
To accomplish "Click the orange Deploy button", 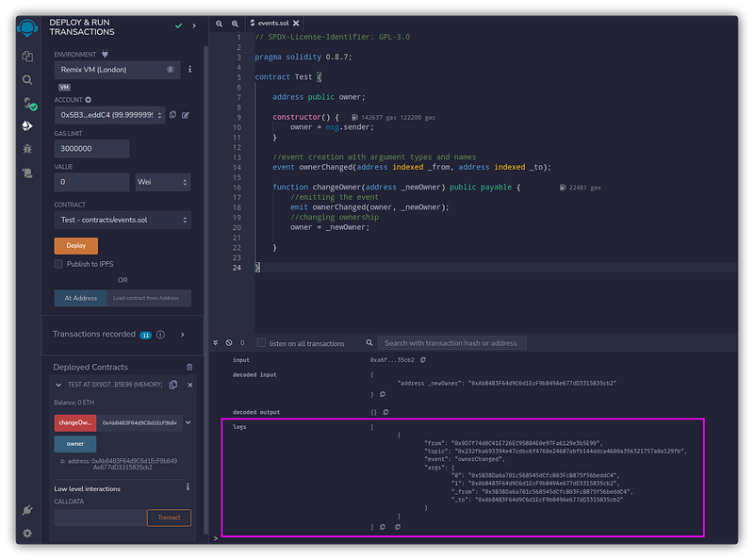I will [x=75, y=245].
